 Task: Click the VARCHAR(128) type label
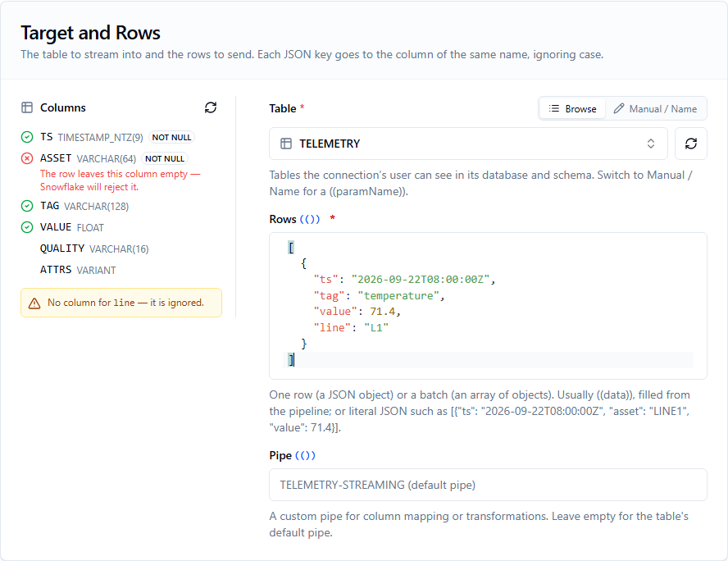(x=96, y=206)
